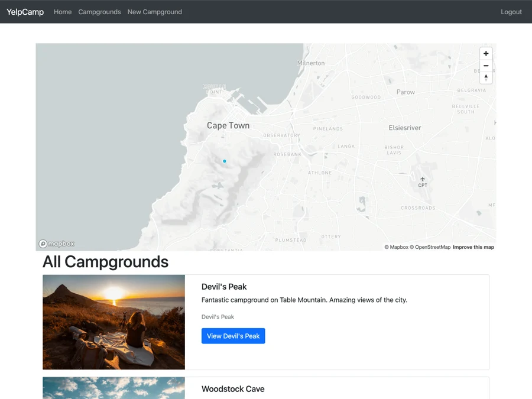The height and width of the screenshot is (399, 532).
Task: Click the Cape Town map label
Action: click(228, 125)
